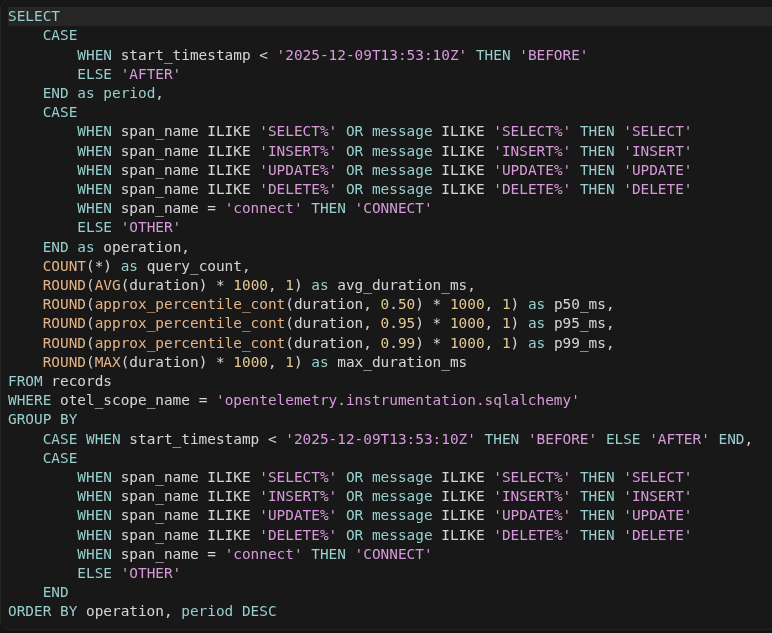
Task: Click 'operation' in 'END as operation,'
Action: 142,247
